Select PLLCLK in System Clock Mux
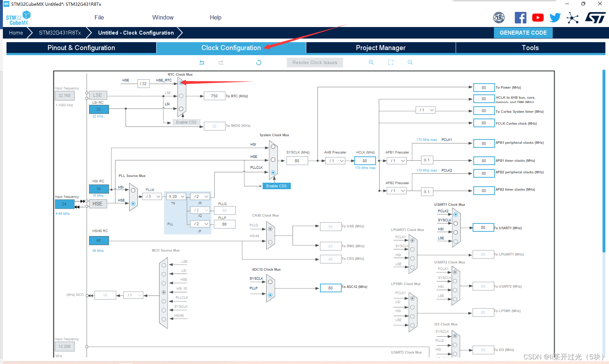This screenshot has height=364, width=609. coord(273,173)
